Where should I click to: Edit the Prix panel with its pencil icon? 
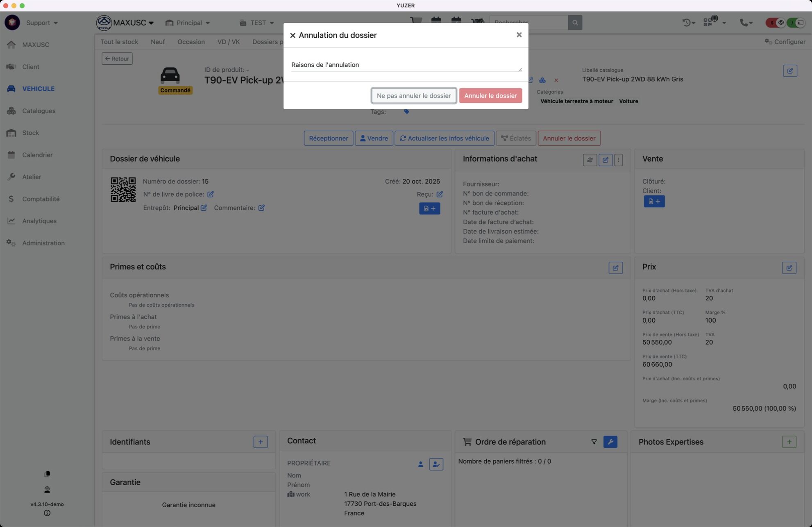(789, 268)
